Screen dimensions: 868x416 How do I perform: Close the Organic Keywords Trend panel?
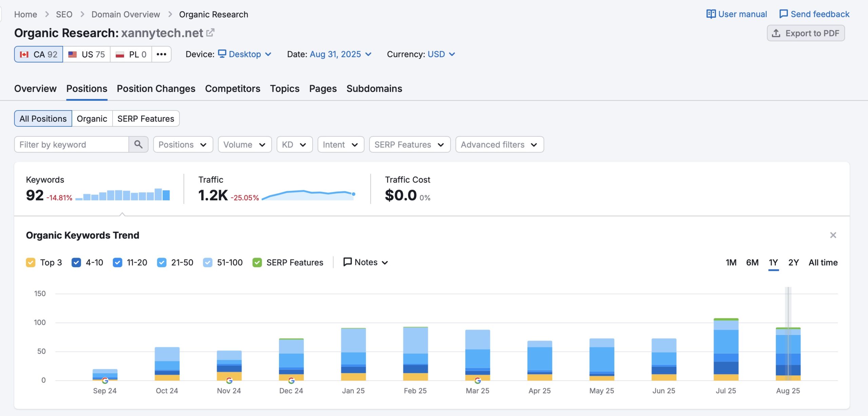coord(833,235)
